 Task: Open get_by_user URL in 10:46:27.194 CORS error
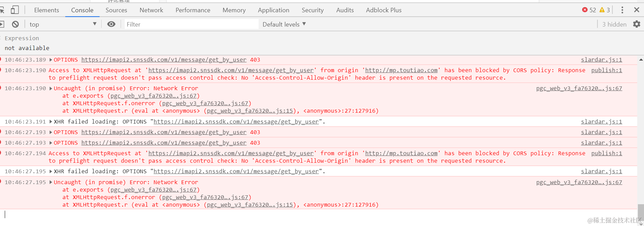point(231,154)
